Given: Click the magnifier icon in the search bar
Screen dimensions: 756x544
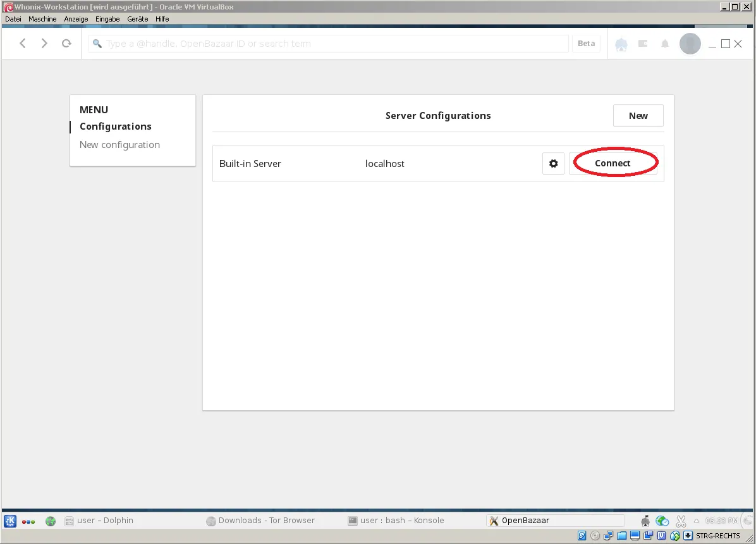Looking at the screenshot, I should pyautogui.click(x=97, y=44).
